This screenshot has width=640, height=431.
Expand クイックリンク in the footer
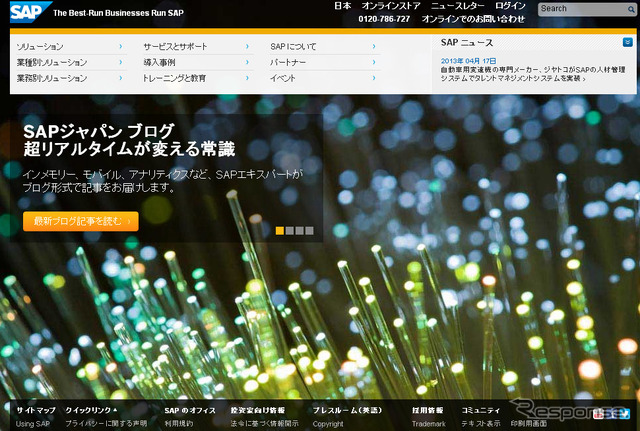coord(91,410)
